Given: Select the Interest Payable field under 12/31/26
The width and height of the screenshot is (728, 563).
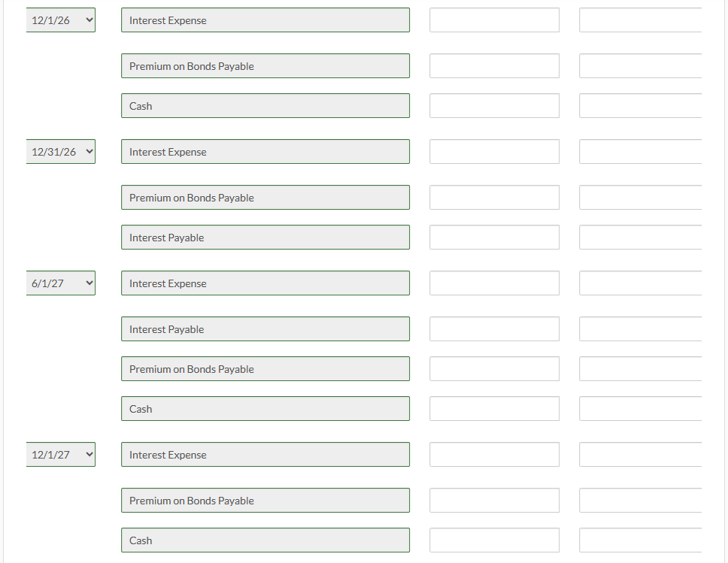Looking at the screenshot, I should pos(265,237).
